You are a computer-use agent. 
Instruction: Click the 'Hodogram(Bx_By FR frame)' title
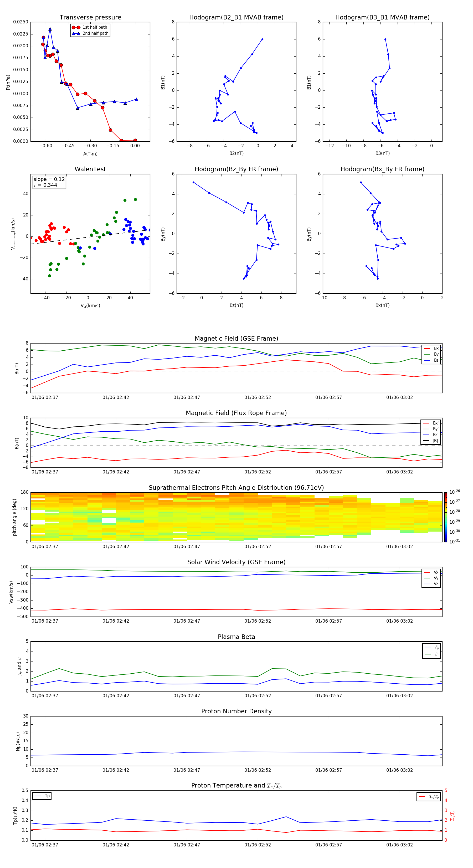click(382, 169)
